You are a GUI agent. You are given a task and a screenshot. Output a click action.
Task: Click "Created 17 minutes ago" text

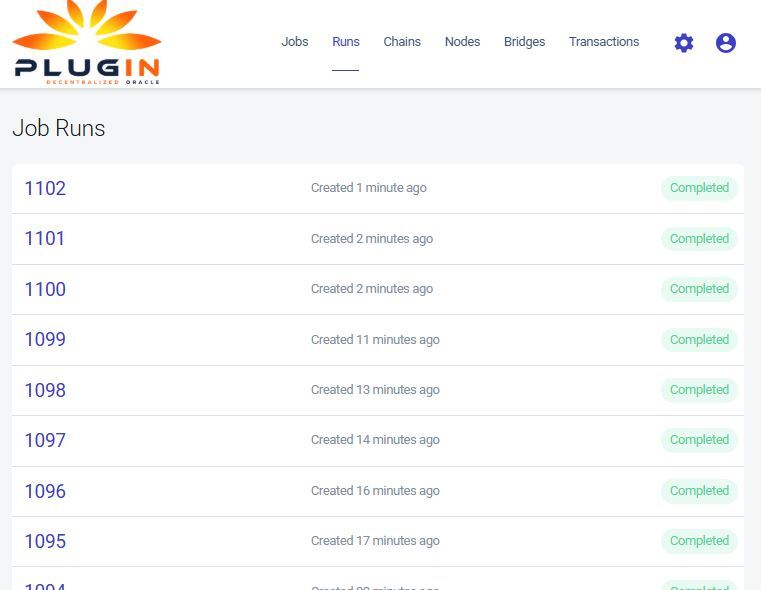click(x=375, y=541)
